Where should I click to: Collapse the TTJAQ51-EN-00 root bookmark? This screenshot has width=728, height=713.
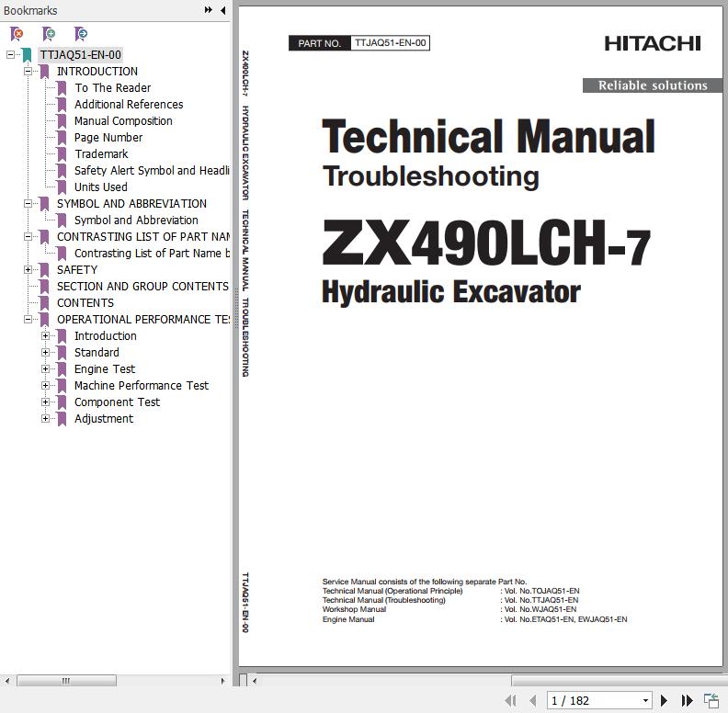pyautogui.click(x=10, y=55)
